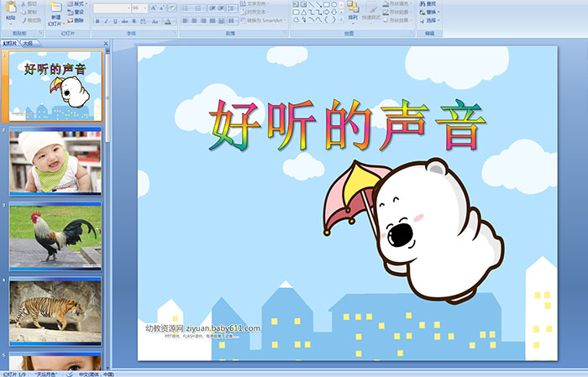588x377 pixels.
Task: Click Align Text (对齐文本) option
Action: [x=255, y=12]
